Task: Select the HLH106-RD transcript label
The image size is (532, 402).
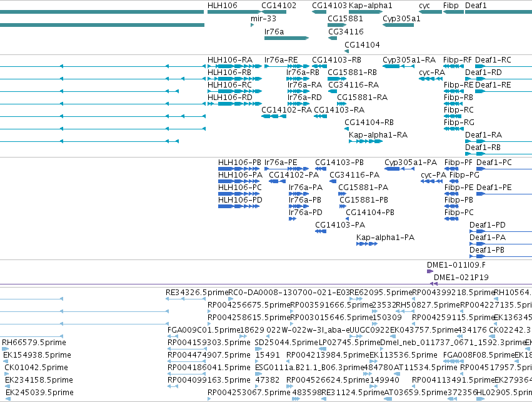Action: [230, 98]
